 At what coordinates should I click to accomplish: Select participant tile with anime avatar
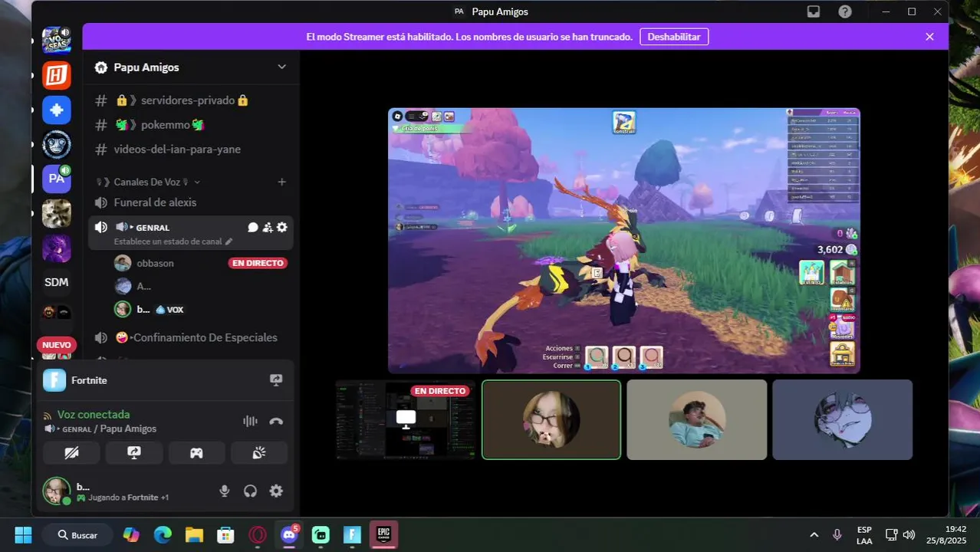(x=842, y=419)
